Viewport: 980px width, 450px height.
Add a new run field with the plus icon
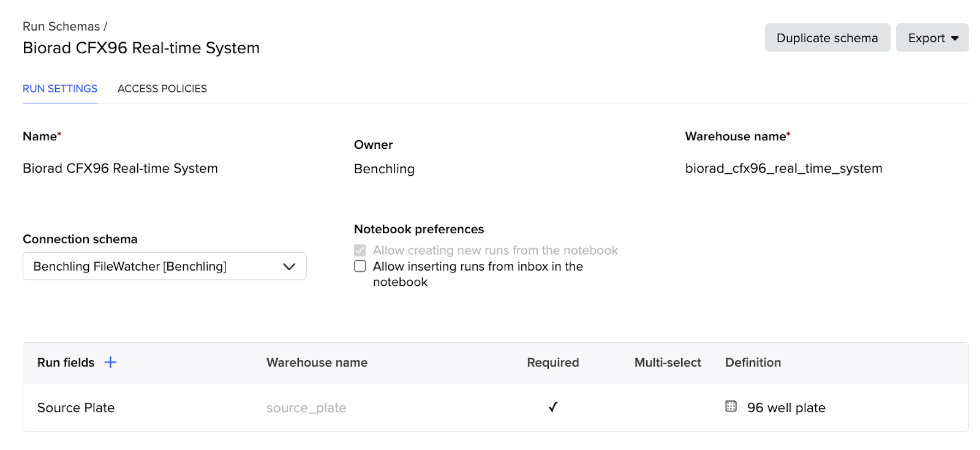pyautogui.click(x=110, y=362)
